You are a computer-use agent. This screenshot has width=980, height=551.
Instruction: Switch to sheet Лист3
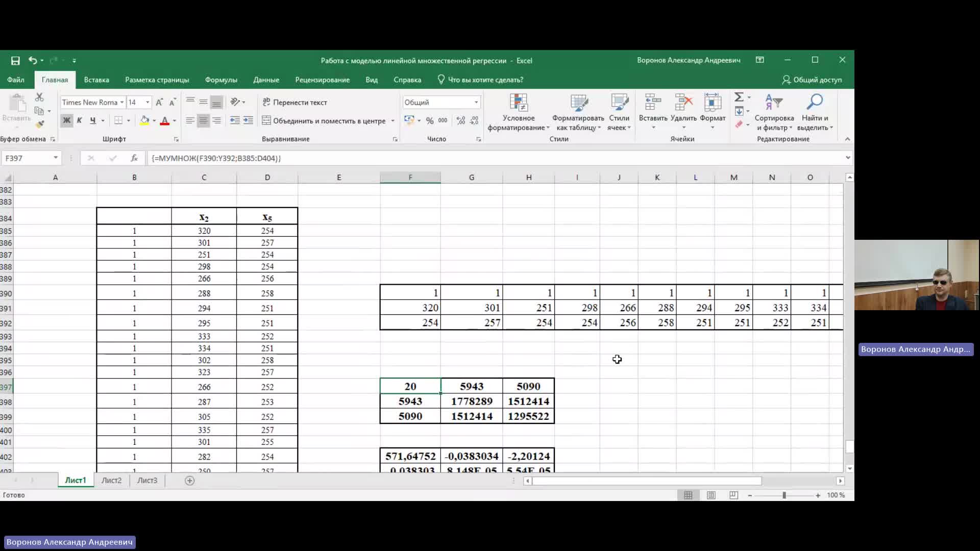[147, 480]
